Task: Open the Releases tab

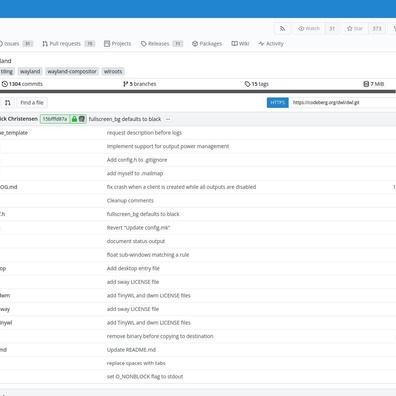Action: coord(161,44)
